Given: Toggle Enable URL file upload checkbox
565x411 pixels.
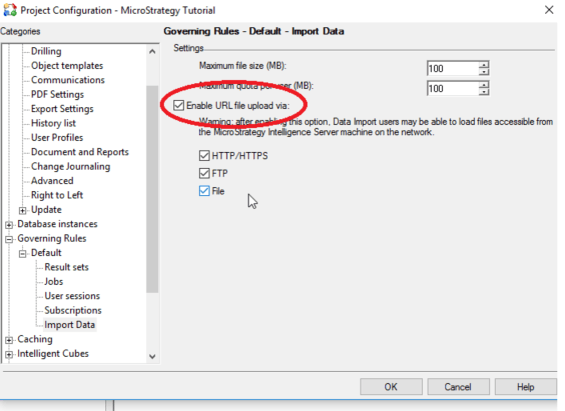Looking at the screenshot, I should pos(178,106).
